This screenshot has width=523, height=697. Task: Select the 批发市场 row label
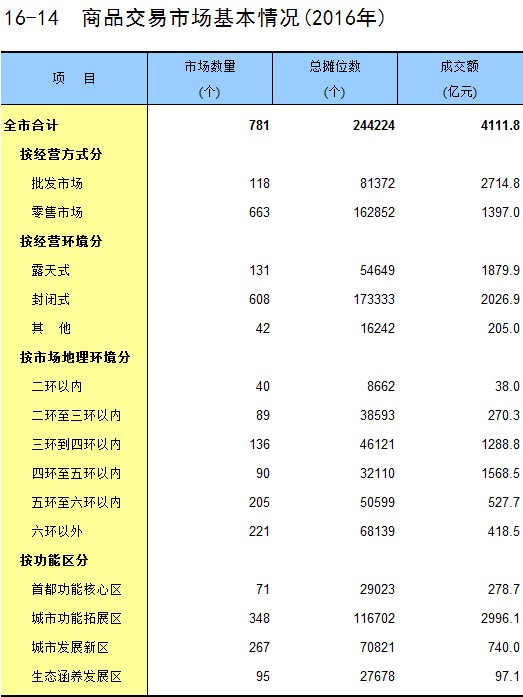57,183
